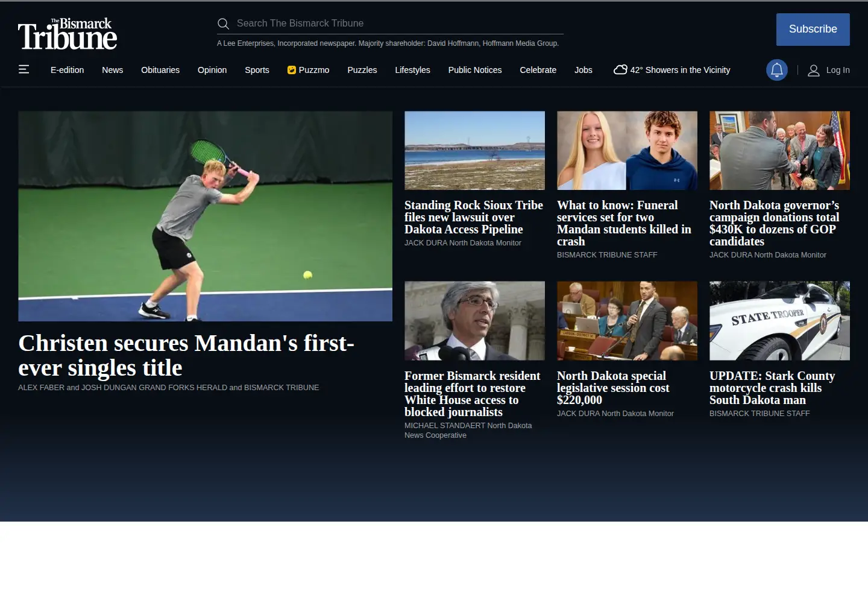Image resolution: width=868 pixels, height=603 pixels.
Task: Open the Opinion section
Action: (x=212, y=70)
